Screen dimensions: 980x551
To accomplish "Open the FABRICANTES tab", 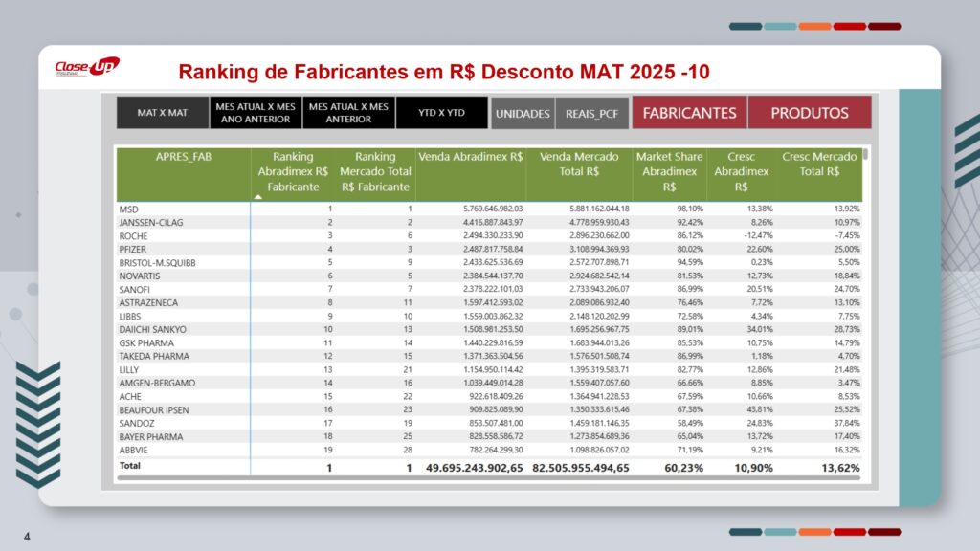I will click(x=689, y=113).
